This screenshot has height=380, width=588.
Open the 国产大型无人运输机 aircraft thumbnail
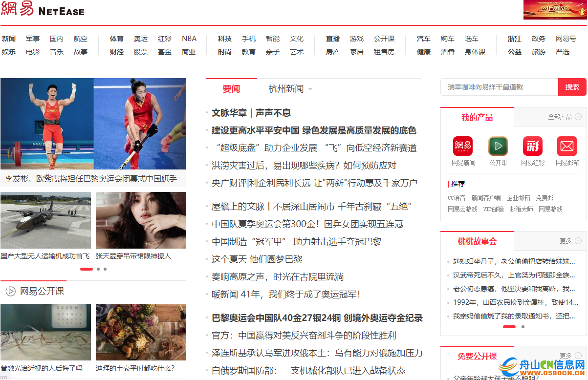[45, 220]
